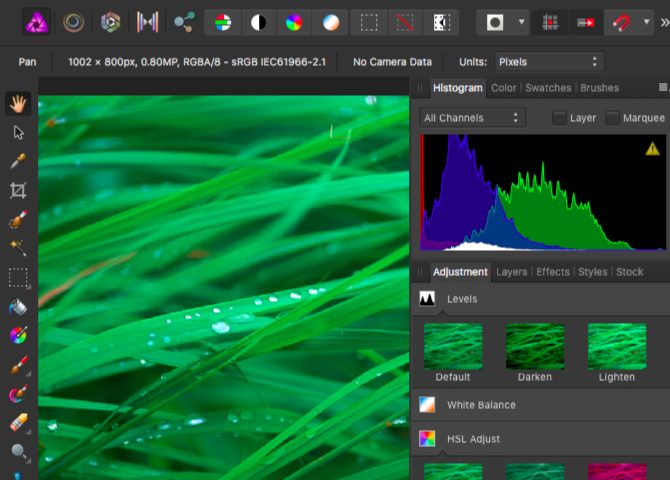
Task: Open the All Channels dropdown
Action: 473,118
